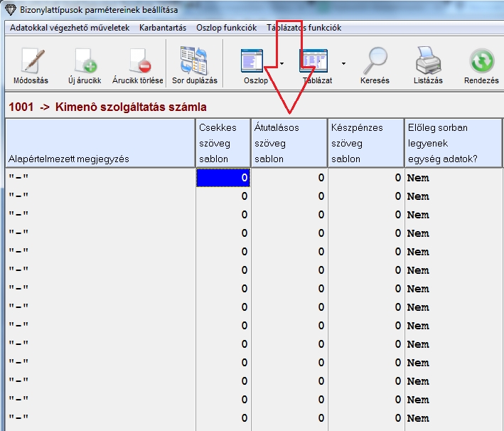Click the Átutalásos szöveg sablon column header
Viewport: 504px width, 431px height.
point(289,143)
